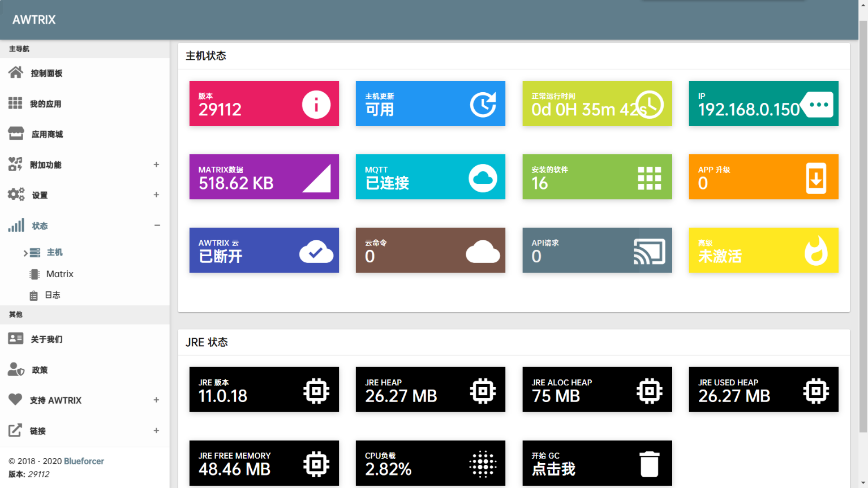The height and width of the screenshot is (488, 868).
Task: Open the 状态 menu label
Action: pos(40,226)
